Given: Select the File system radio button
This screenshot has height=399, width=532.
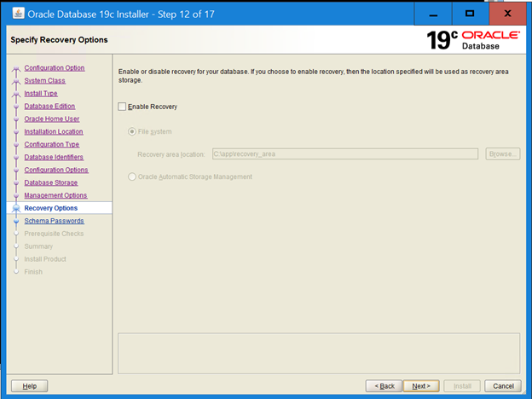Looking at the screenshot, I should [x=132, y=131].
